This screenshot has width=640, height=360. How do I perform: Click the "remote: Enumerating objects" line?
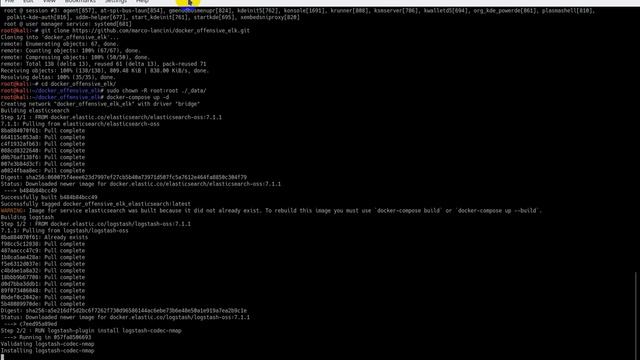(x=60, y=44)
